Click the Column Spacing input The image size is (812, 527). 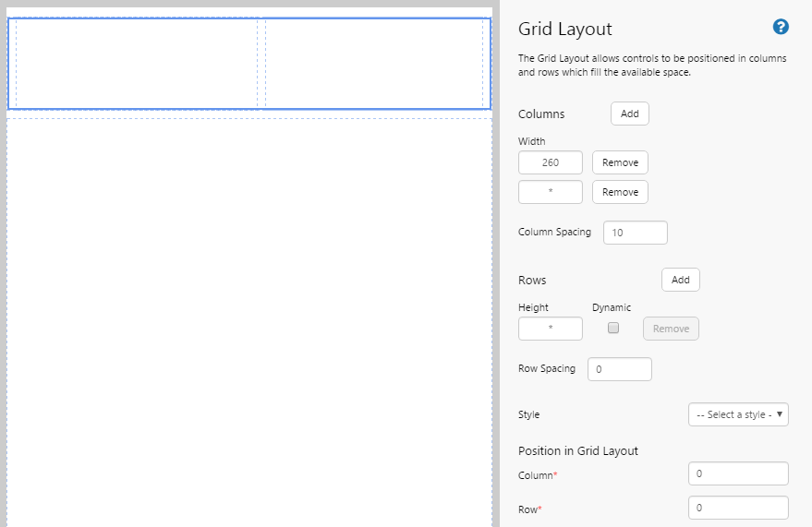click(x=635, y=233)
